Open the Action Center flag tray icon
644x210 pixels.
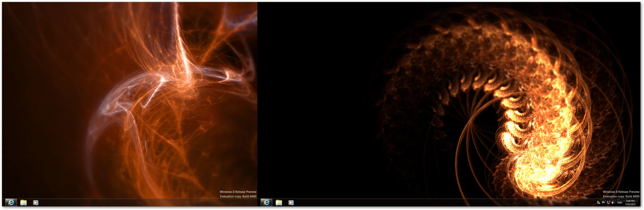coord(604,203)
